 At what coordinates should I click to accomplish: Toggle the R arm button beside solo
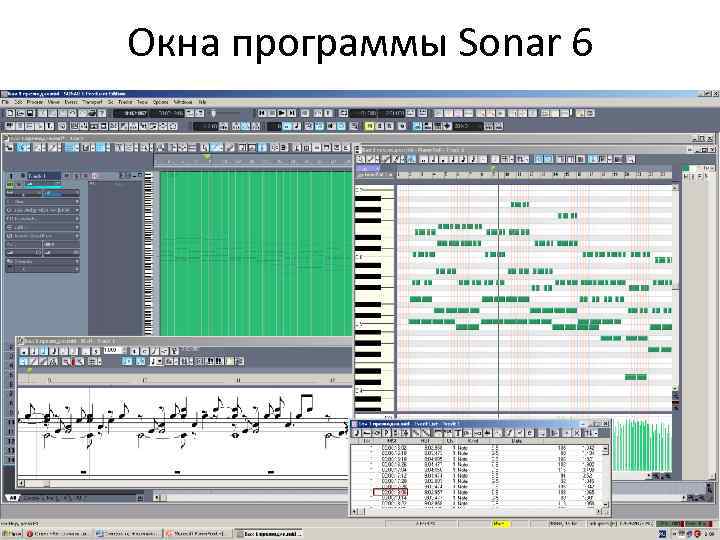(x=389, y=126)
